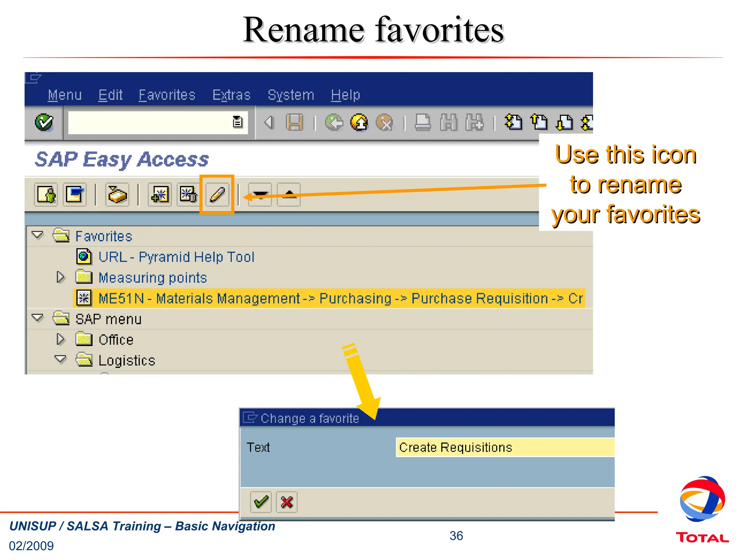Open the command field history dropdown
Screen dimensions: 747x560
click(237, 122)
